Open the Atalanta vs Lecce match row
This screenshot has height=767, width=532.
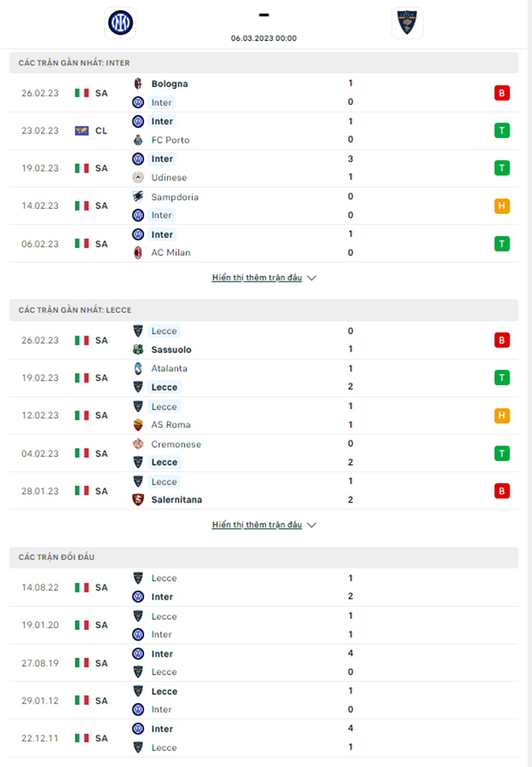264,378
